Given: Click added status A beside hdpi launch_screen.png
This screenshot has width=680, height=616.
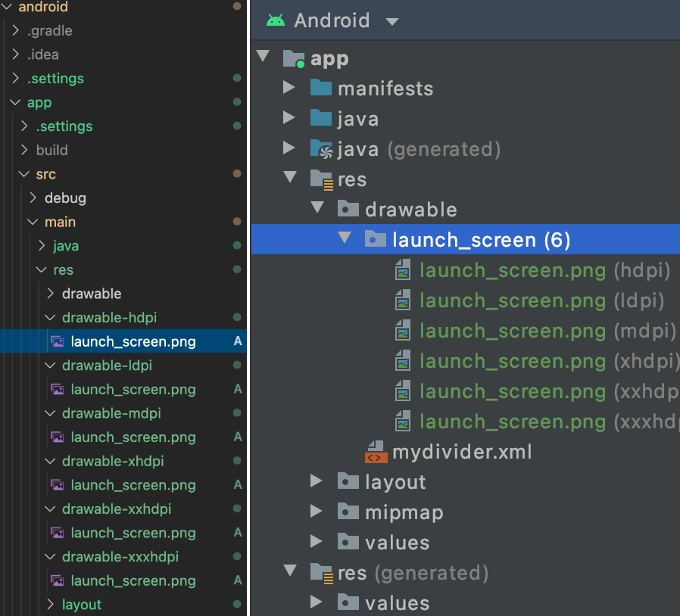Looking at the screenshot, I should (x=238, y=341).
